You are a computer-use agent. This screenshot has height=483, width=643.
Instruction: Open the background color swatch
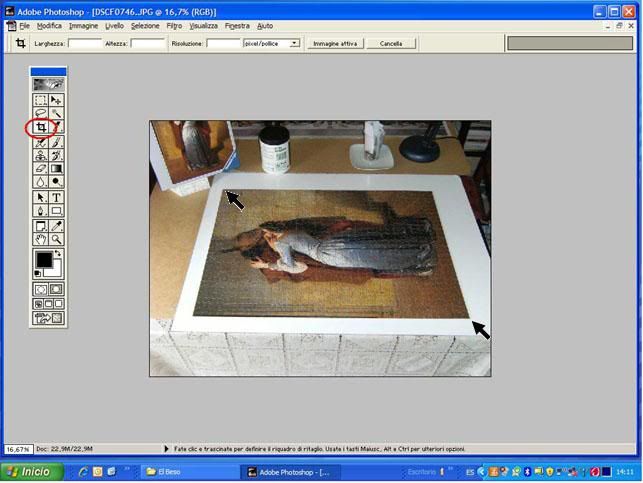[57, 271]
